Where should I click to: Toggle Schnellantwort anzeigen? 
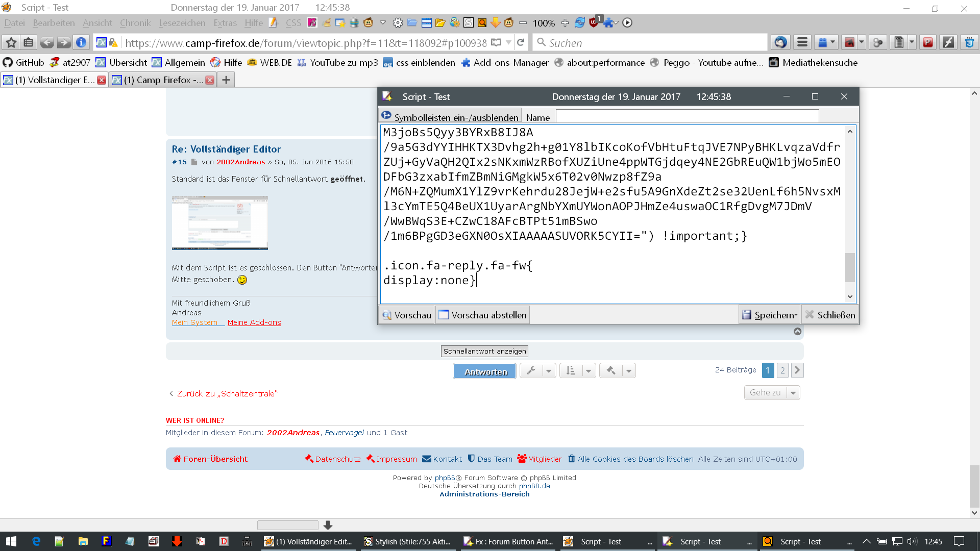[484, 352]
